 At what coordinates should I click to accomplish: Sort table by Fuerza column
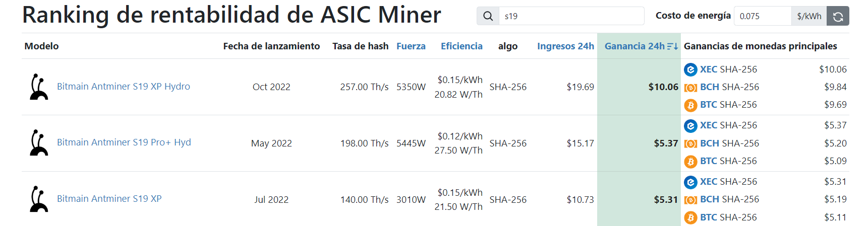(x=411, y=46)
